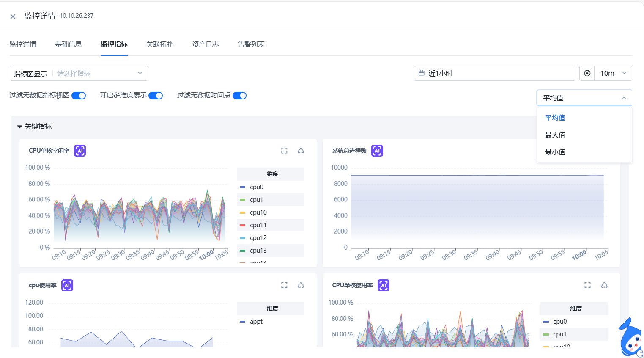
Task: Click the auto-refresh icon beside 10m
Action: point(587,73)
